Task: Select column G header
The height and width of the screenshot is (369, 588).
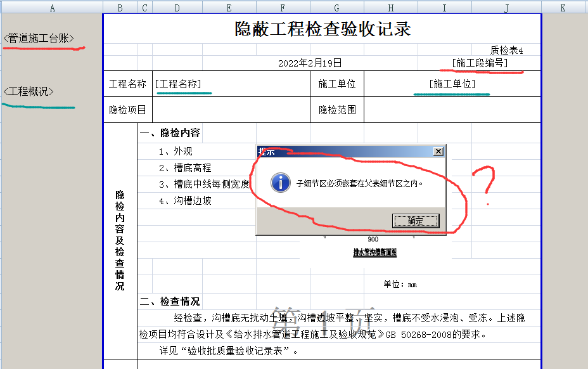Action: tap(336, 7)
